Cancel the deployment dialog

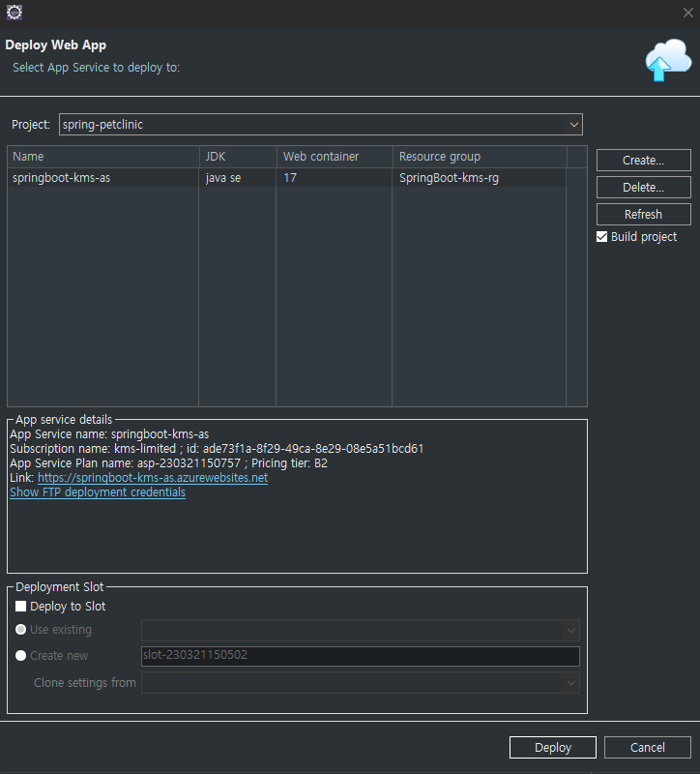click(648, 747)
